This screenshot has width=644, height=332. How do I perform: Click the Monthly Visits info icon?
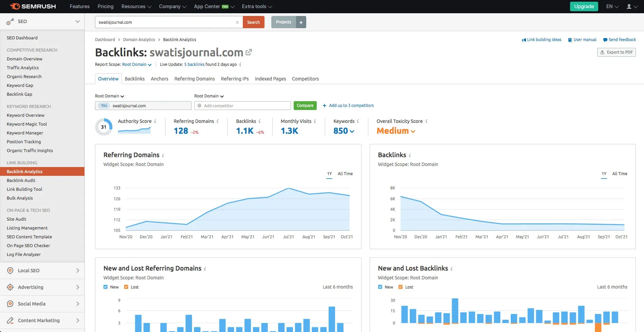[315, 121]
